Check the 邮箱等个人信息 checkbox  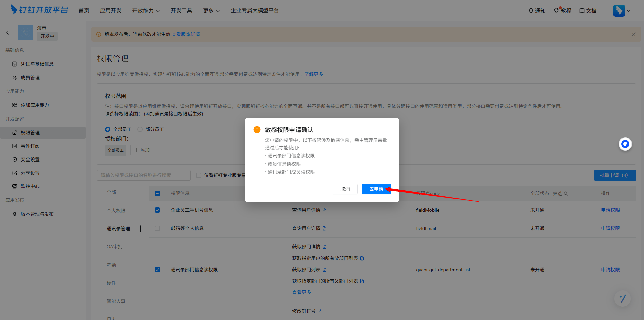157,228
